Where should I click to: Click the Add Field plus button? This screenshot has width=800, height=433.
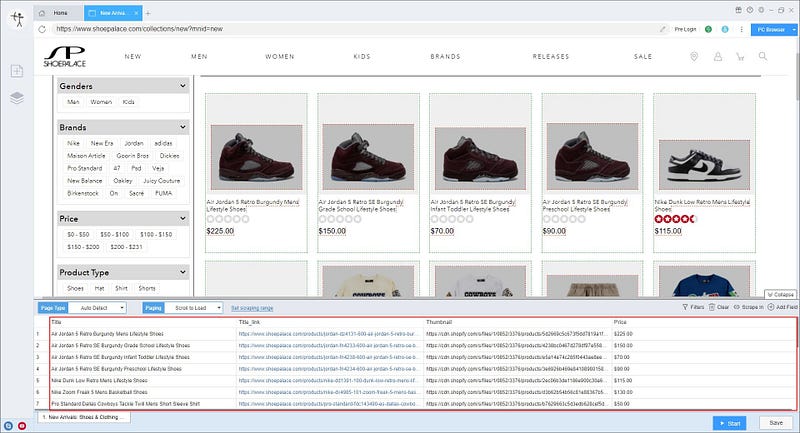(x=783, y=307)
